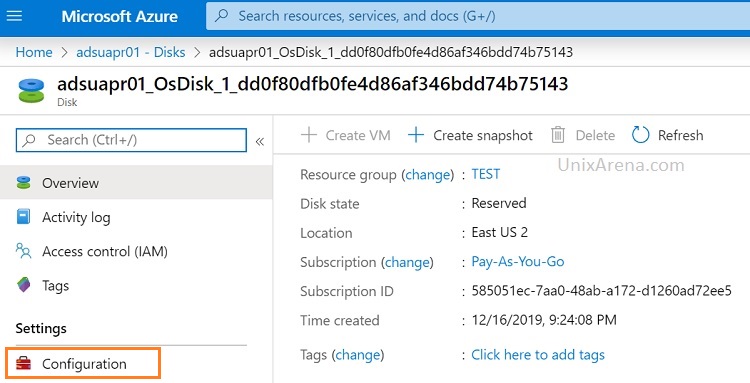Focus the sidebar Search (Ctrl+/) field

[131, 140]
